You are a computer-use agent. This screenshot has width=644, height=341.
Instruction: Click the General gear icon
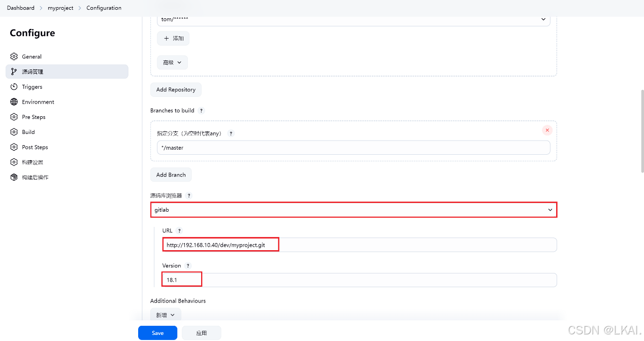pos(14,57)
